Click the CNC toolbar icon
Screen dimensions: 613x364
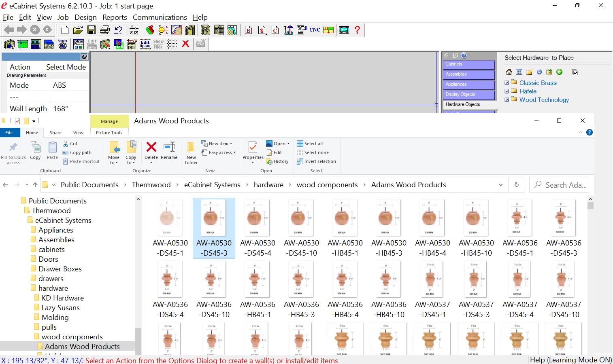315,30
